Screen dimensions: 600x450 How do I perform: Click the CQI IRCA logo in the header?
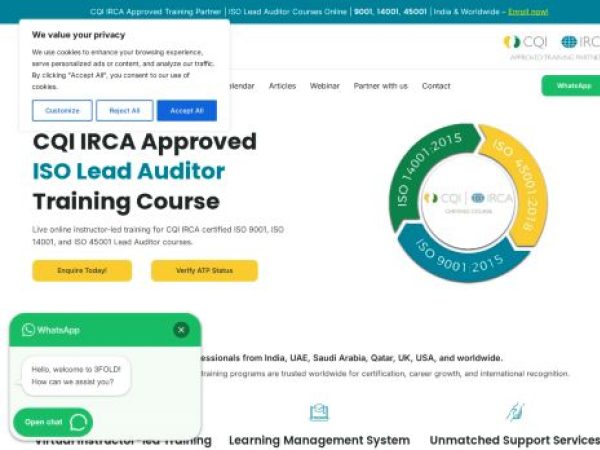click(551, 47)
